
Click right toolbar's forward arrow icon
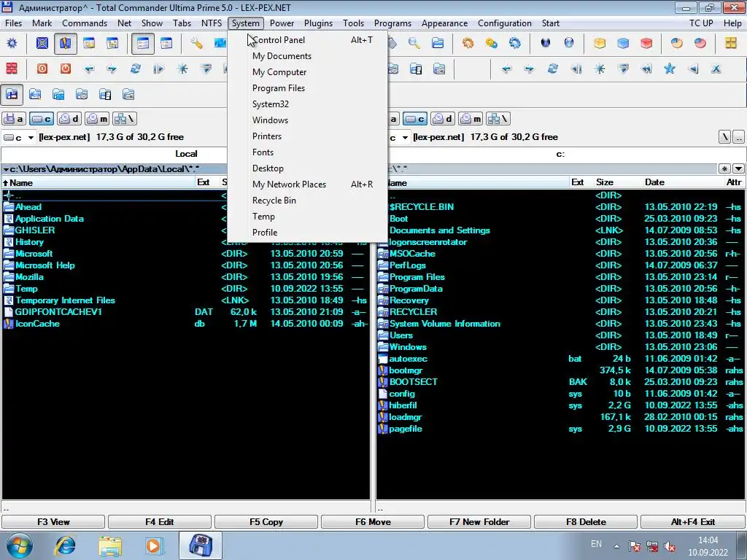coord(529,69)
